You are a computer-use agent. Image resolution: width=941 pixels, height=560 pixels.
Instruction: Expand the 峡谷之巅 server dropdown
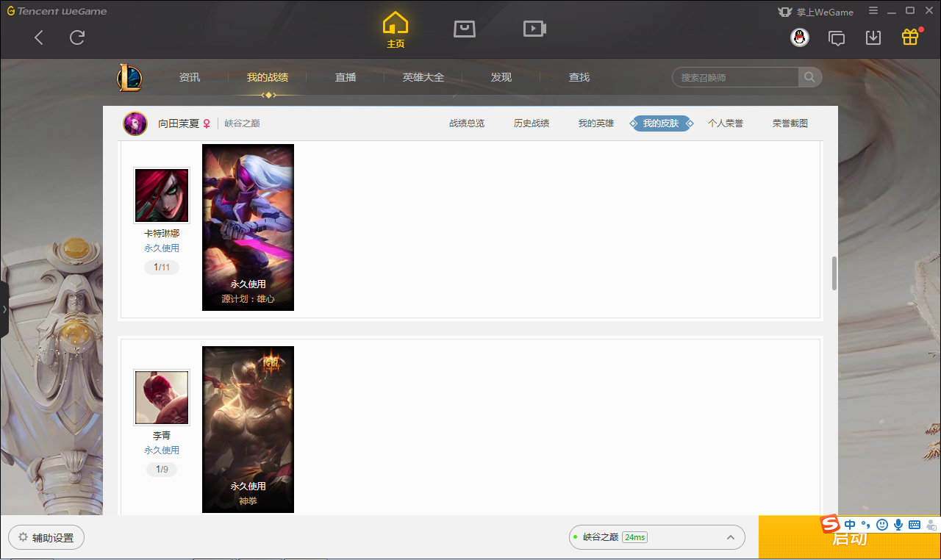click(x=657, y=537)
